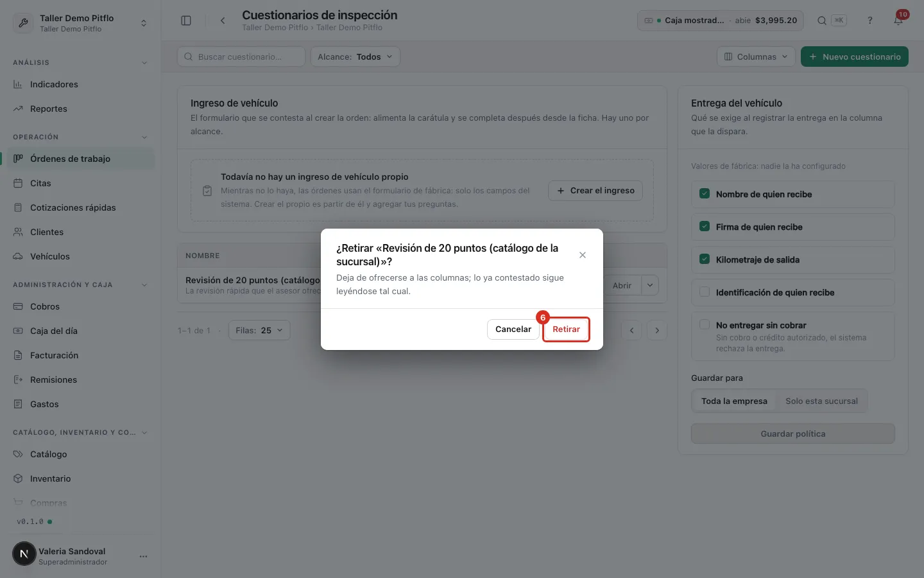This screenshot has height=578, width=924.
Task: Open Inventario section
Action: point(80,478)
